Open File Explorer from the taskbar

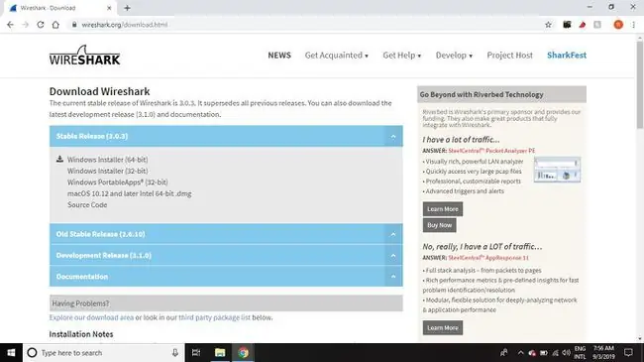coord(220,352)
